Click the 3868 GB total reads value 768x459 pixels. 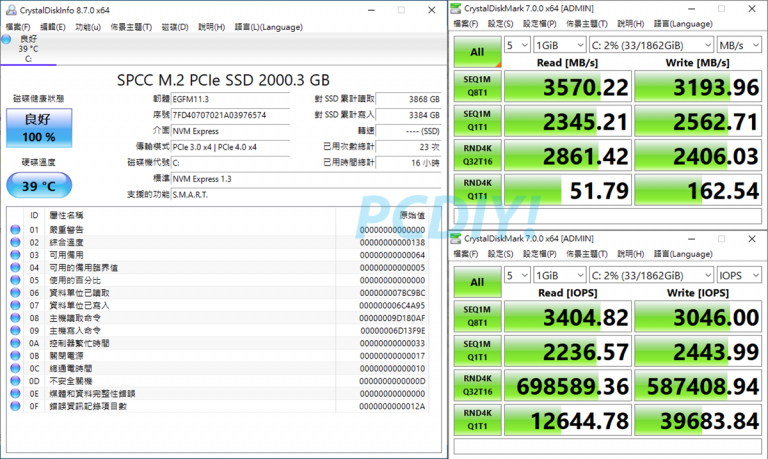click(408, 99)
